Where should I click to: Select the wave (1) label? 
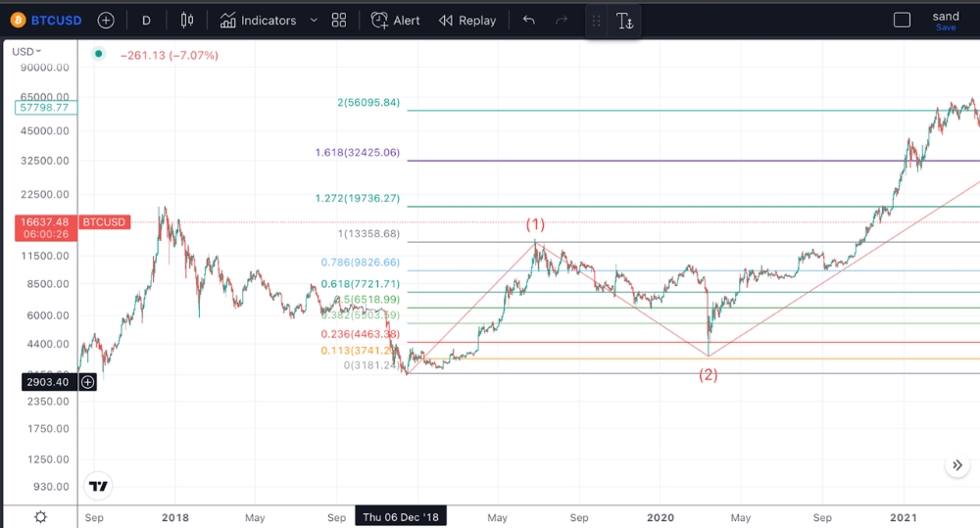coord(535,223)
